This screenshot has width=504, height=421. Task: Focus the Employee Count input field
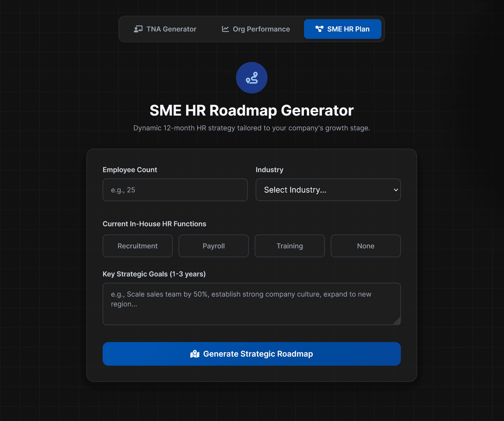point(175,190)
